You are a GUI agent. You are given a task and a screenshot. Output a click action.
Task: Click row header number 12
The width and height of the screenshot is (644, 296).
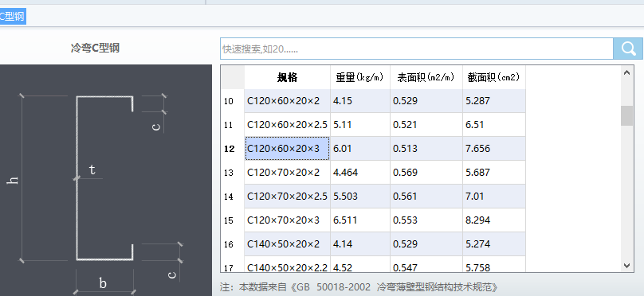(x=233, y=149)
